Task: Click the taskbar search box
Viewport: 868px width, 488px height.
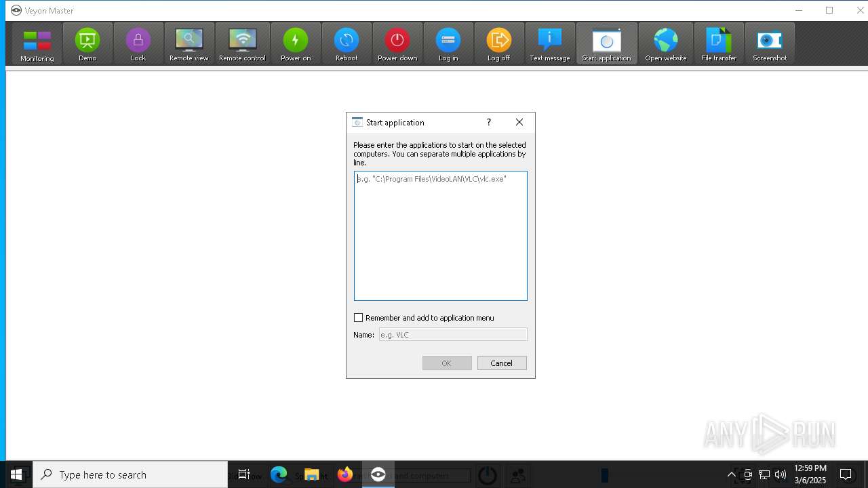Action: pos(130,474)
